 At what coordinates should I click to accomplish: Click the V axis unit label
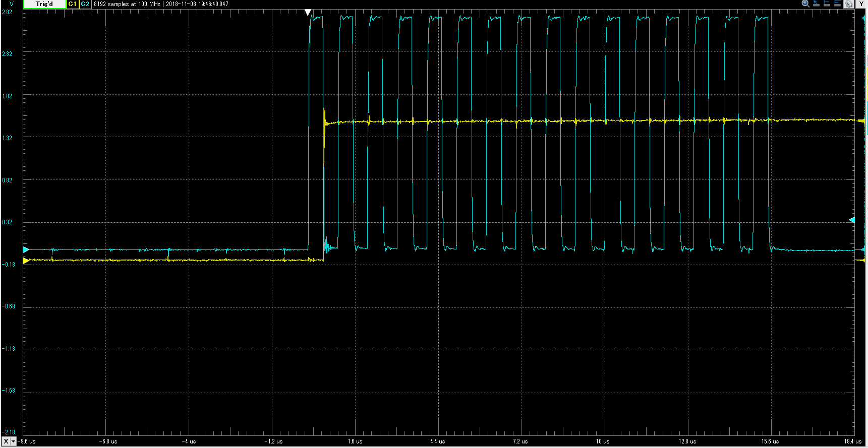pos(12,4)
